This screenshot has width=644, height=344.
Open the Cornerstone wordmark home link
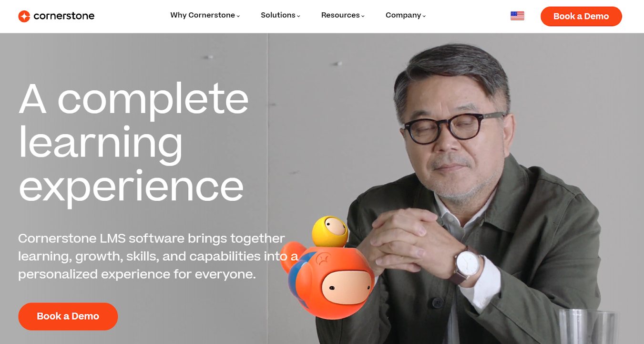point(64,16)
